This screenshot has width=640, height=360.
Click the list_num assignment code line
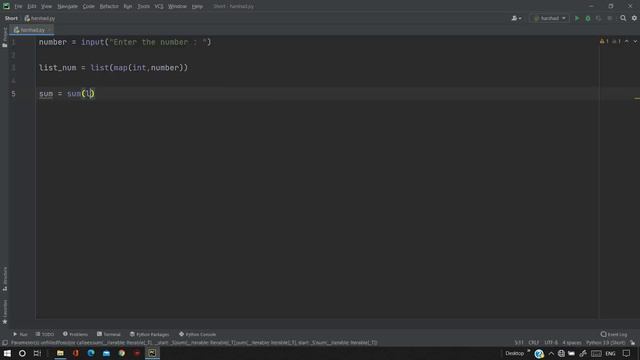[x=113, y=68]
